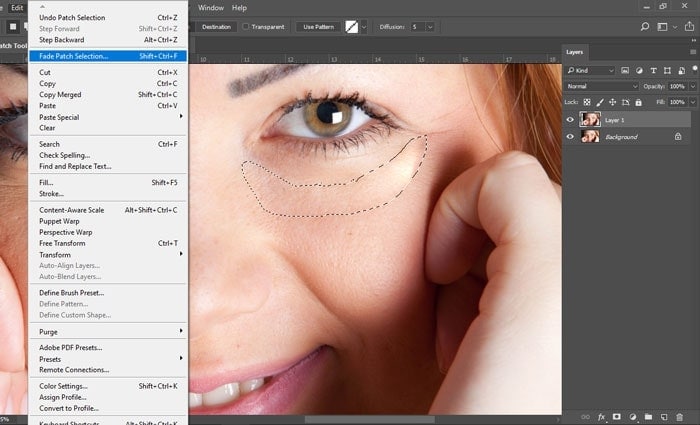Open the Window menu
This screenshot has height=425, width=700.
(211, 8)
